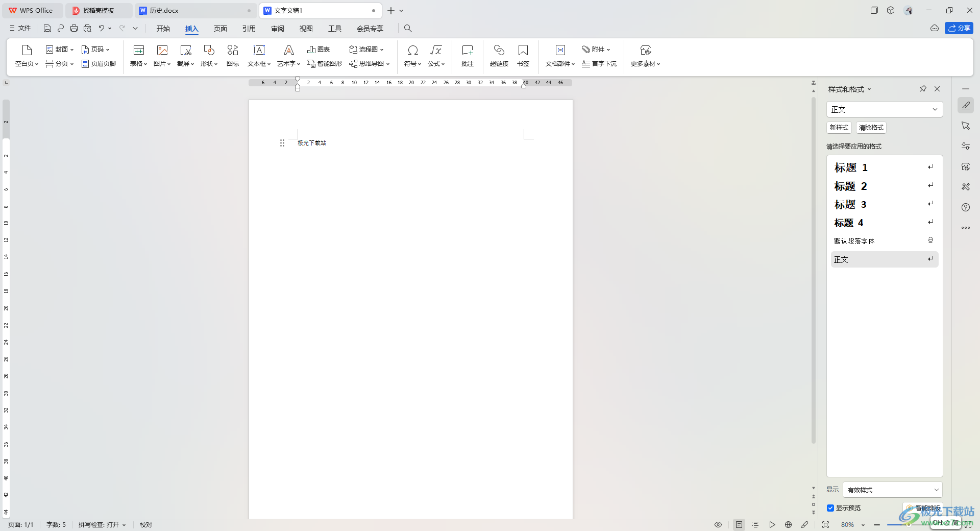
Task: Switch to outline view in status bar
Action: (x=755, y=525)
